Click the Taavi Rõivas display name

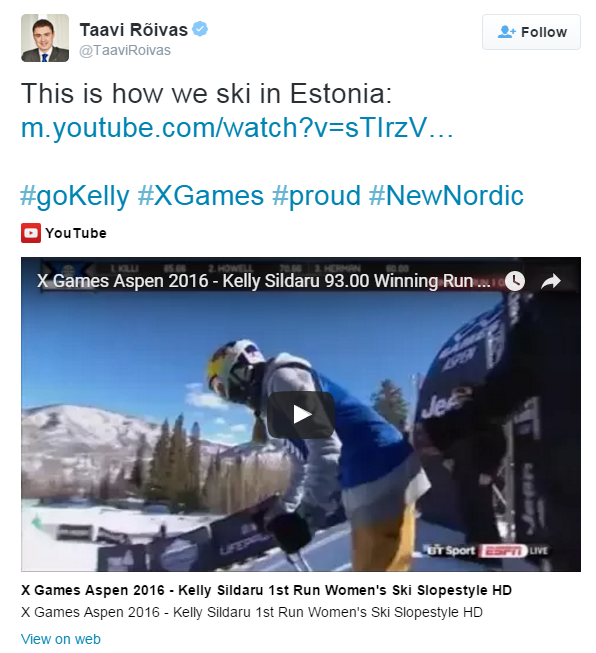click(134, 30)
